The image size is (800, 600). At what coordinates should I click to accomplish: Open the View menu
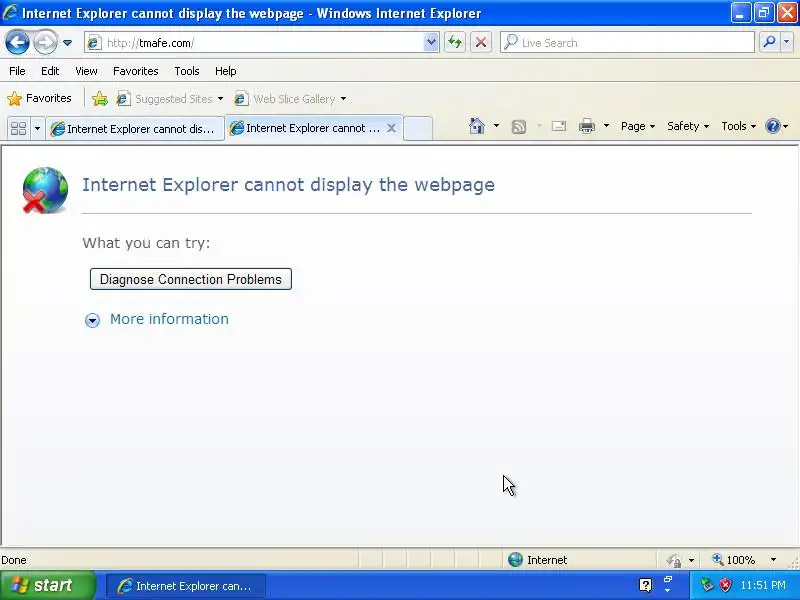[x=86, y=71]
